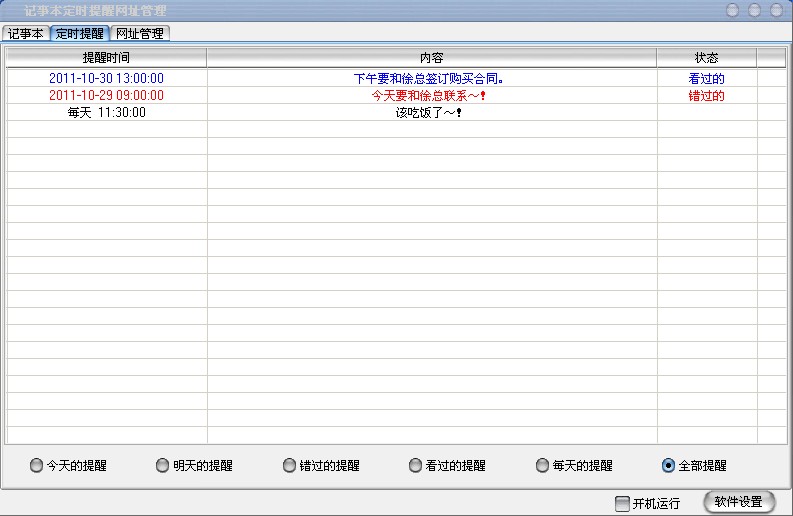Image resolution: width=793 pixels, height=516 pixels.
Task: Open the 网址管理 tab
Action: (140, 33)
